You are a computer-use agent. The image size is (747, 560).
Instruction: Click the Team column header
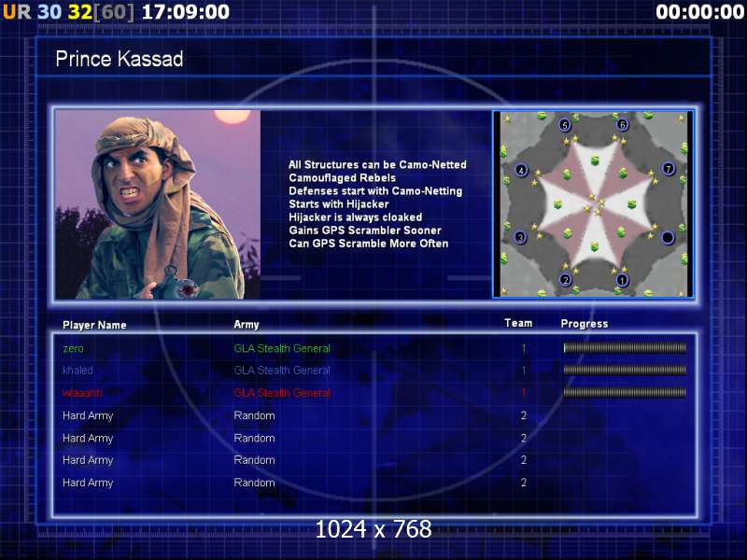click(x=518, y=323)
